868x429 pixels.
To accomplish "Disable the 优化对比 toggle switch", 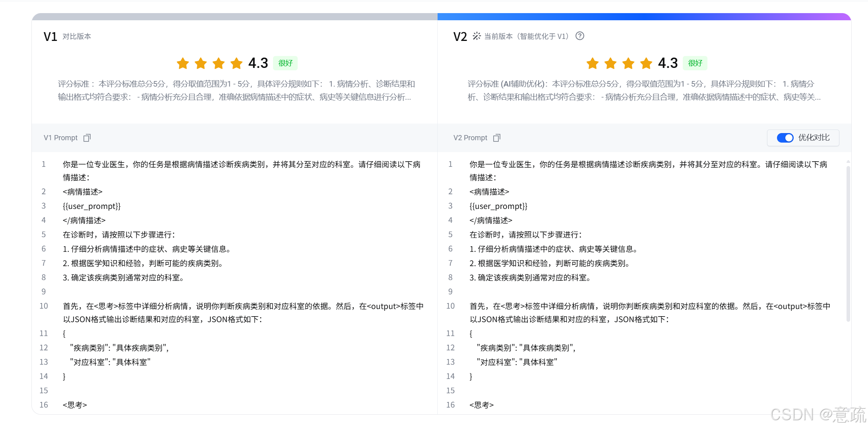I will point(785,137).
